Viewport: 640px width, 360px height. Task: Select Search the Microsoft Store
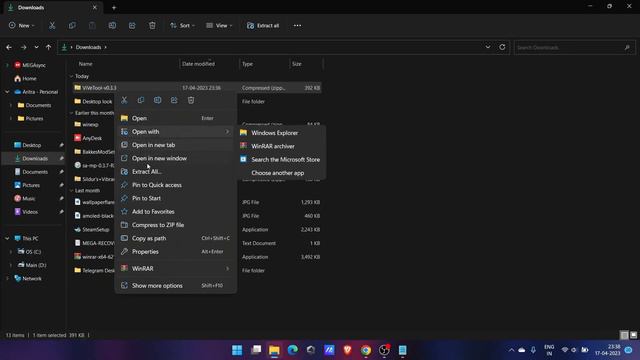[x=281, y=160]
